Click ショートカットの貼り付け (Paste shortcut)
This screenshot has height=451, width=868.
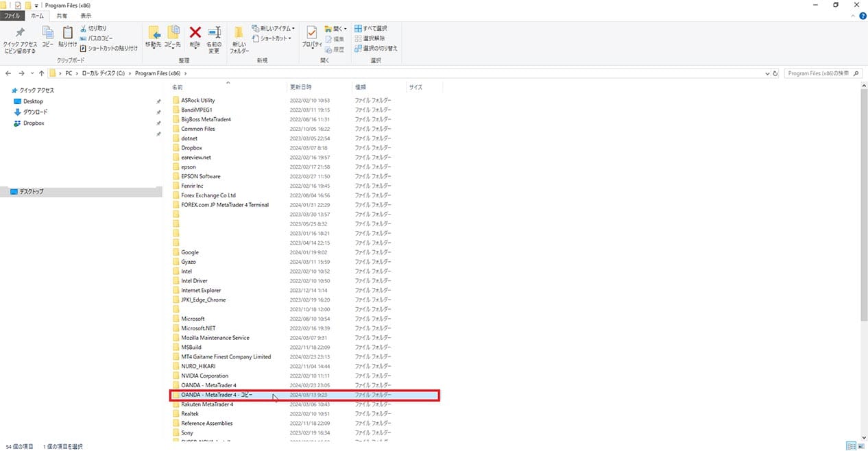coord(109,49)
